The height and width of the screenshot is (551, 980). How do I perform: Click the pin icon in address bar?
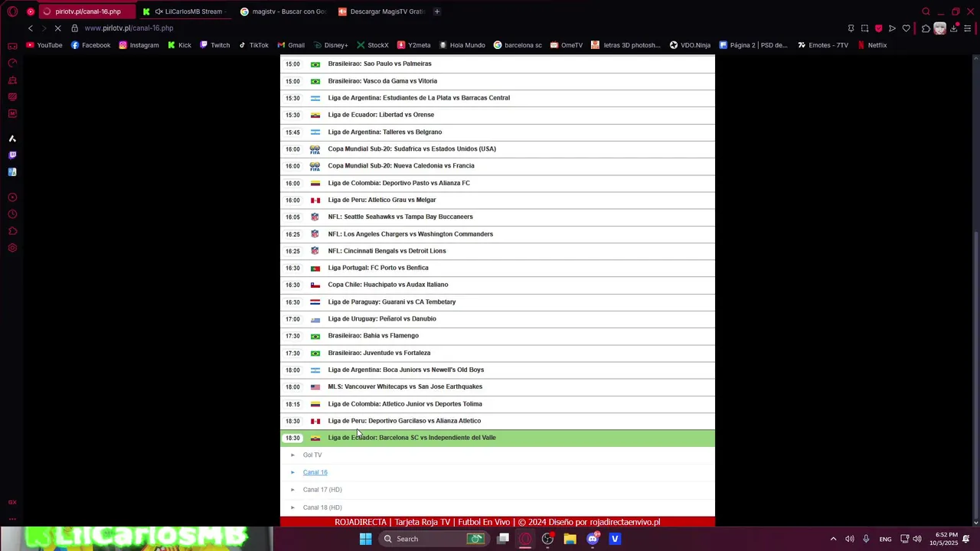pos(851,28)
